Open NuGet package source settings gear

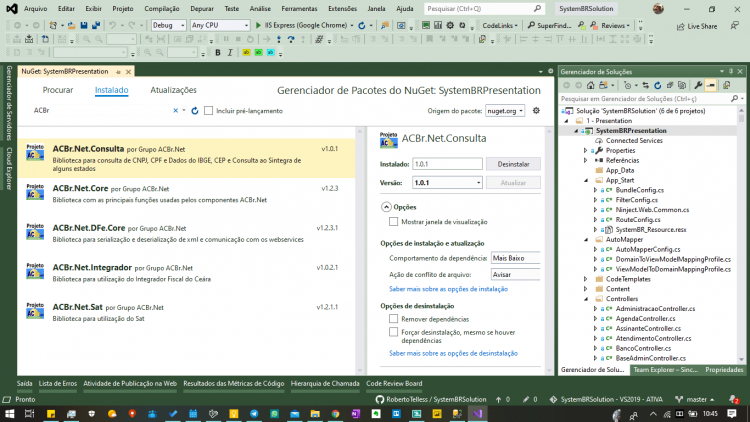pyautogui.click(x=536, y=111)
